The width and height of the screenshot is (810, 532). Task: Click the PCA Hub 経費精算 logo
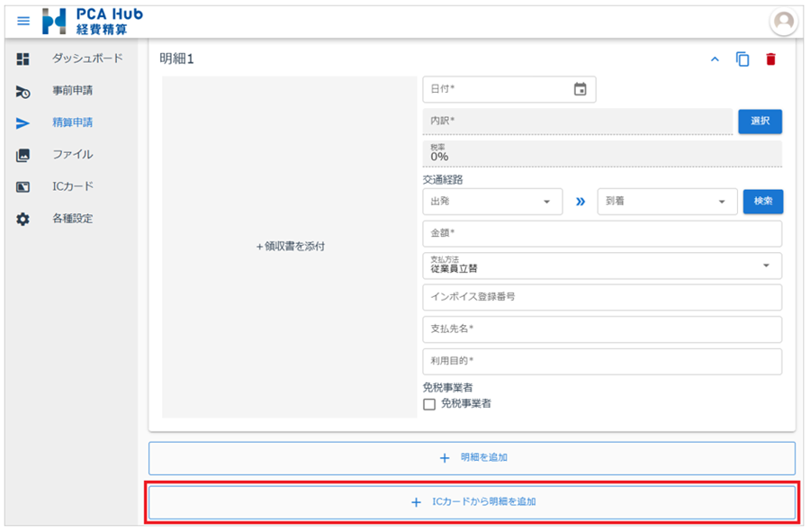[x=93, y=22]
